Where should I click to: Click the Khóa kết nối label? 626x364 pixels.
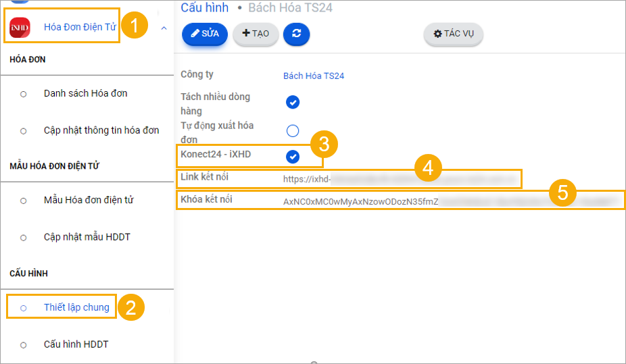pyautogui.click(x=206, y=199)
